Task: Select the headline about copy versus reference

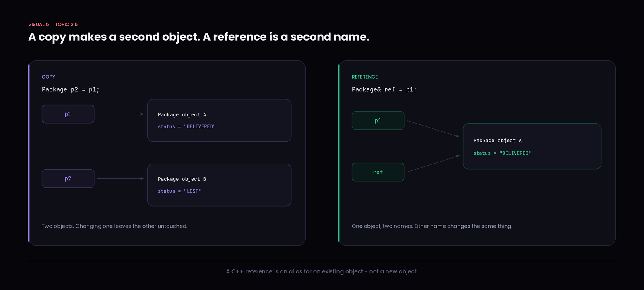Action: point(199,37)
